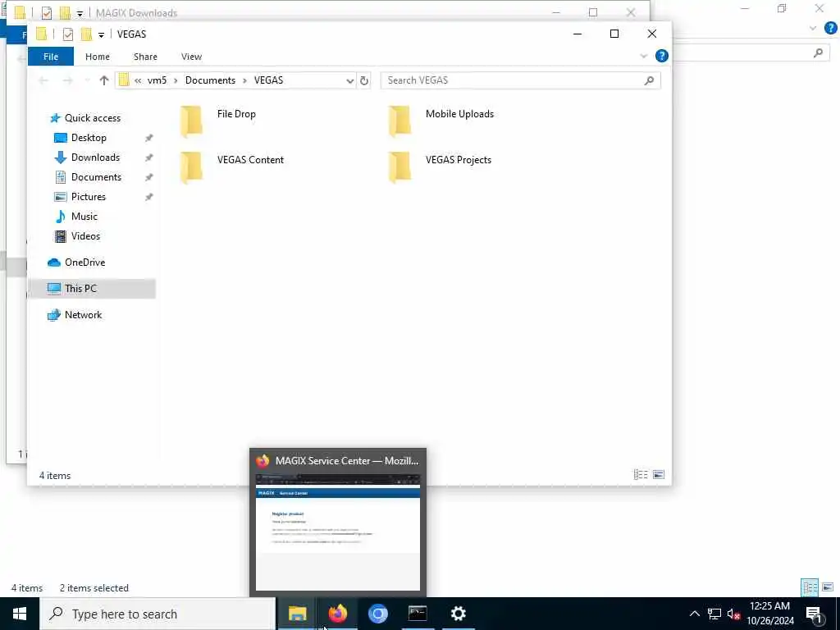Click the Properties checkmark icon in title bar

pyautogui.click(x=67, y=34)
